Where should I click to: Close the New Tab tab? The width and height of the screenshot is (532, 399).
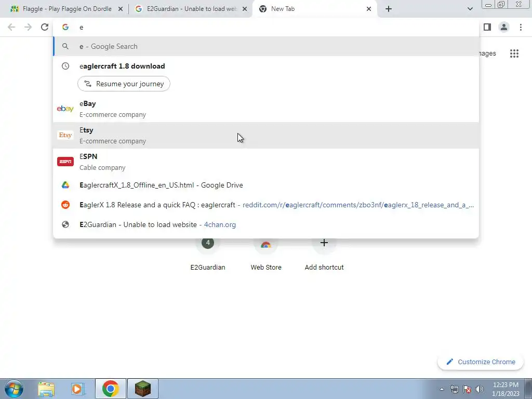tap(369, 9)
